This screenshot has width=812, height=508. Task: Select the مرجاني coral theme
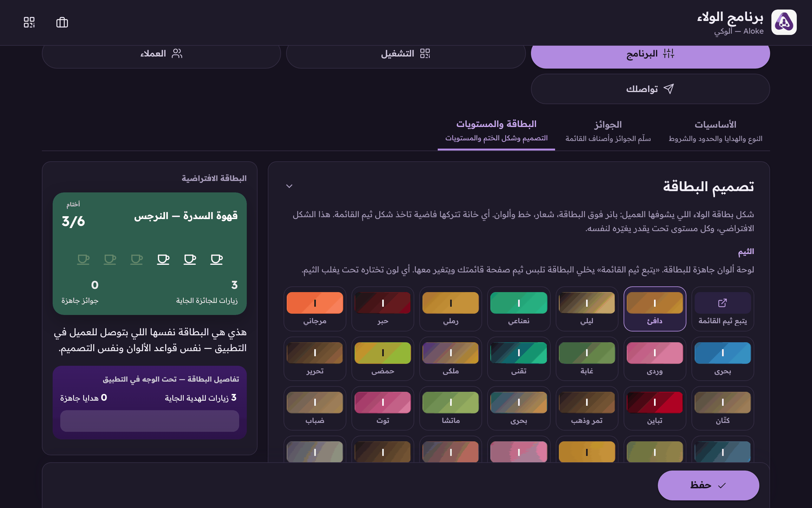pyautogui.click(x=315, y=309)
